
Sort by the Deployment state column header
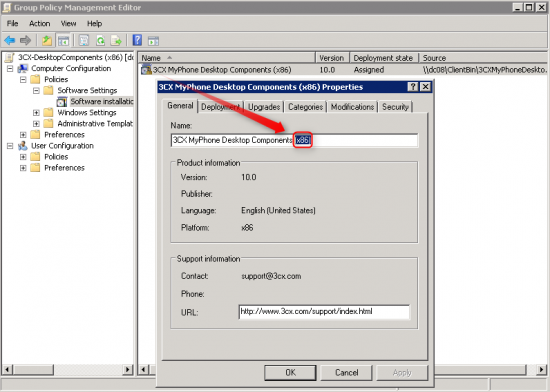[x=384, y=58]
